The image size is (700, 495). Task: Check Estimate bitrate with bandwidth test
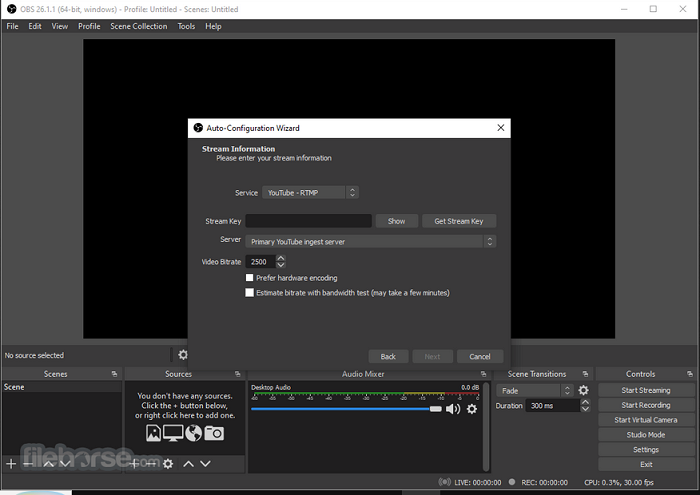[x=250, y=293]
